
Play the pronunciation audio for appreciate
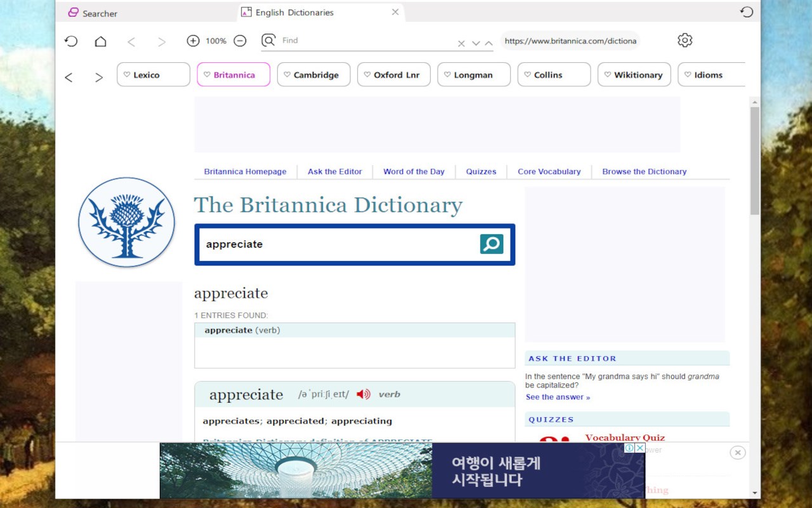(x=363, y=394)
